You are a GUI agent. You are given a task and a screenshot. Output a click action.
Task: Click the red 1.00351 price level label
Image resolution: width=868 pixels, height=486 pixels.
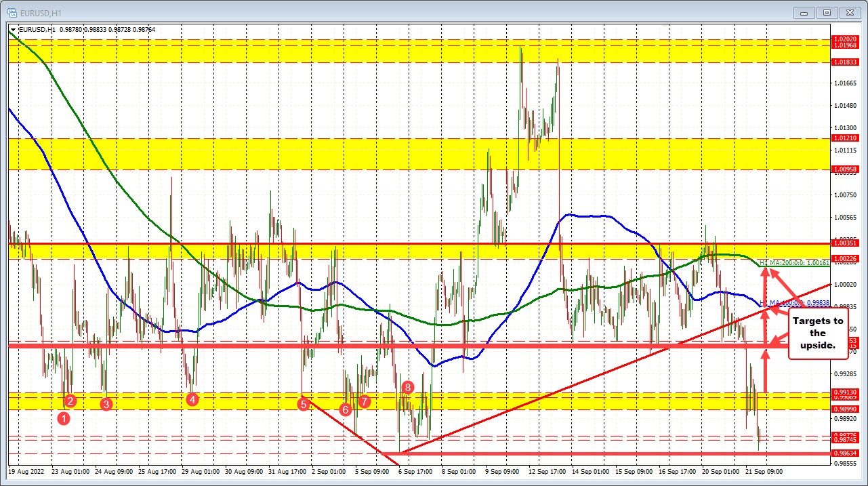(x=846, y=243)
